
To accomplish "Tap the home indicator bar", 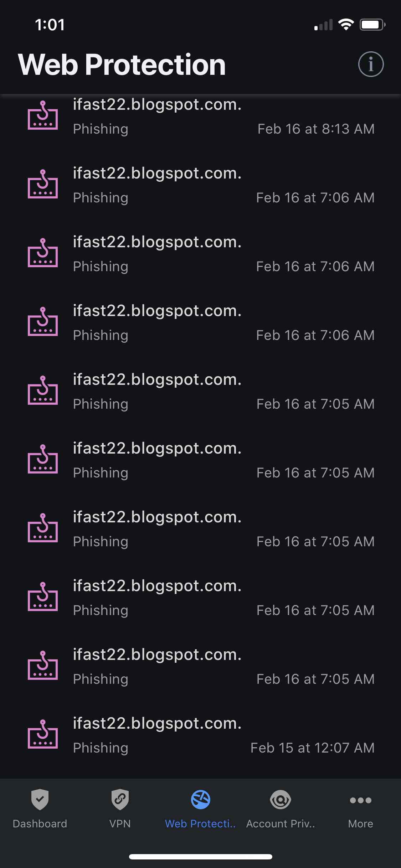I will point(201,857).
